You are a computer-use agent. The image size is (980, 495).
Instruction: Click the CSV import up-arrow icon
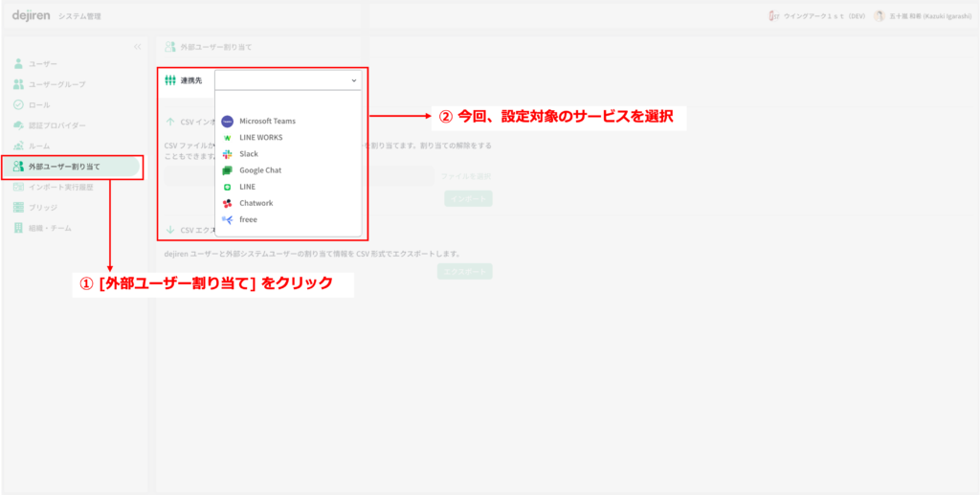point(170,122)
